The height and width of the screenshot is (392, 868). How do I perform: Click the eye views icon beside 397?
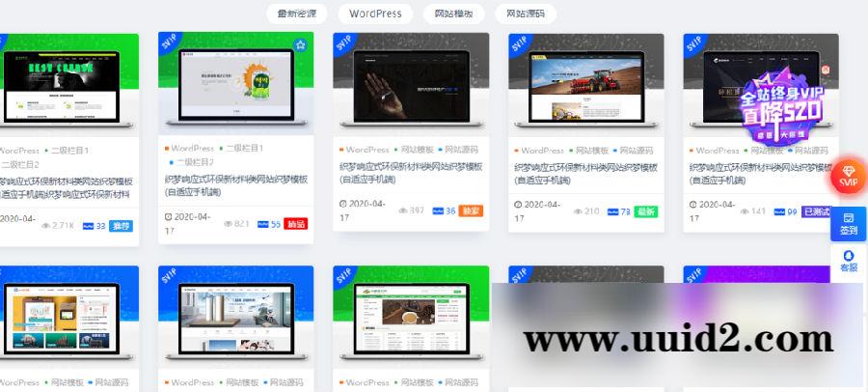tap(401, 210)
